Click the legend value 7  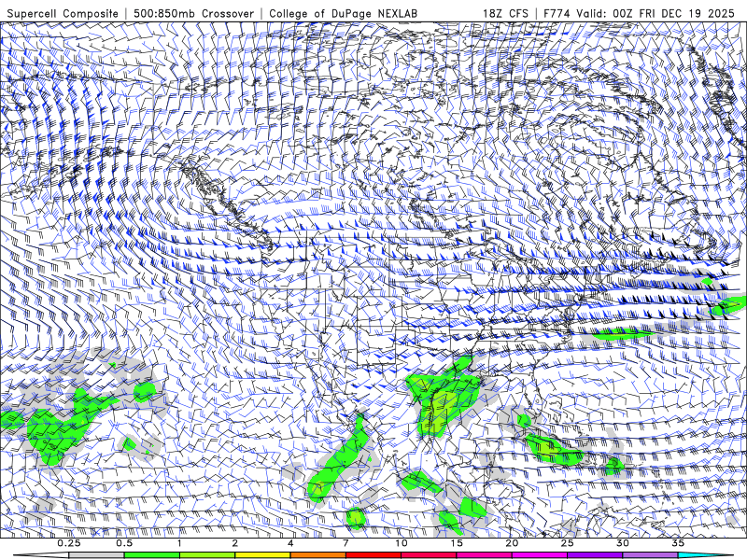click(x=345, y=543)
